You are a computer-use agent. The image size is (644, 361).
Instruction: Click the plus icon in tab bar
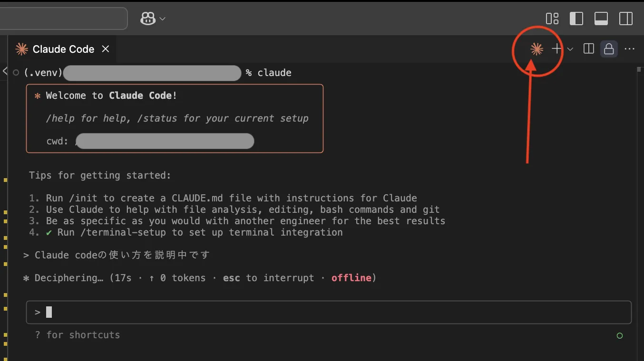pos(556,48)
